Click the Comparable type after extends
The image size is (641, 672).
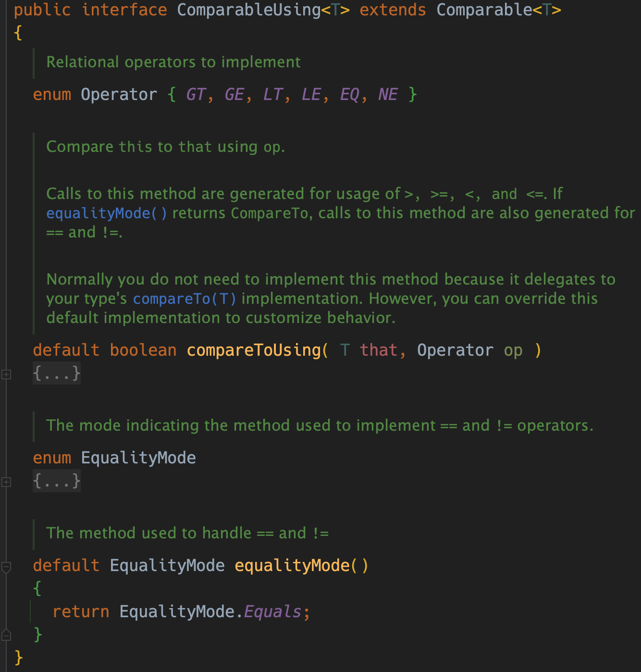click(484, 10)
